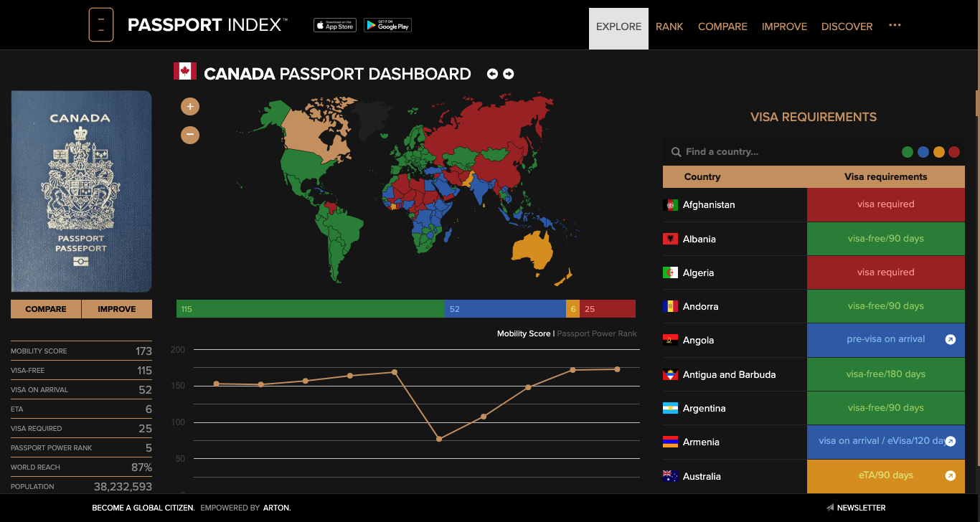Open Australia eTA external link arrow
The image size is (980, 522).
[x=951, y=475]
